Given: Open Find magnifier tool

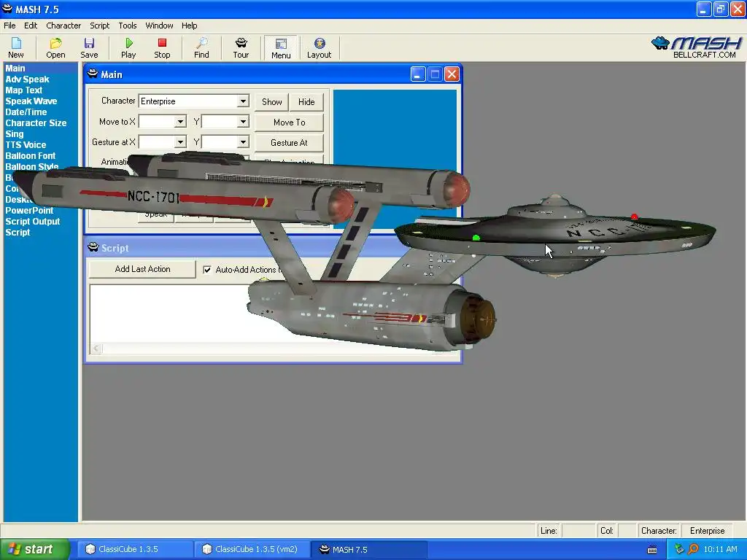Looking at the screenshot, I should pyautogui.click(x=201, y=48).
